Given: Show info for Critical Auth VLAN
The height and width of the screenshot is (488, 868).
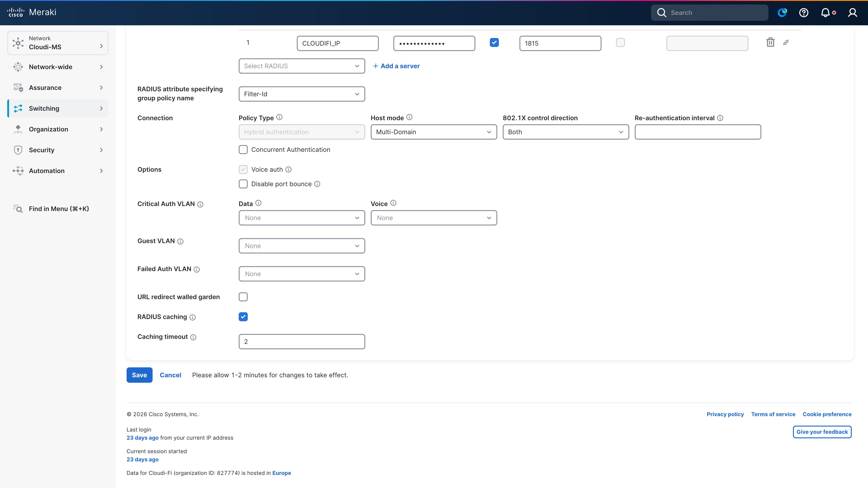Looking at the screenshot, I should point(200,204).
